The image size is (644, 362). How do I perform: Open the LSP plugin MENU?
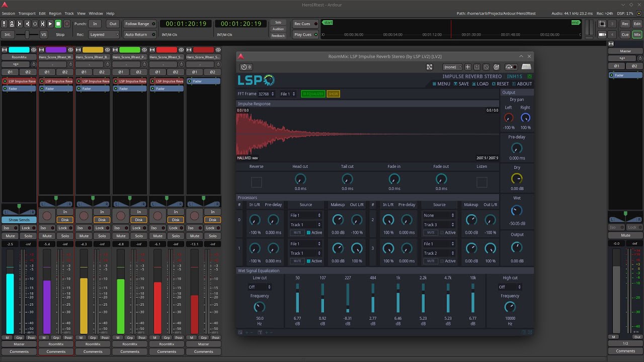coord(441,84)
